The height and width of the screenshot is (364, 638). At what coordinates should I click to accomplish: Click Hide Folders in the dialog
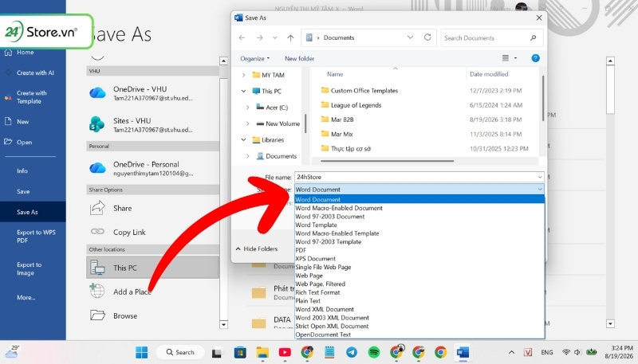[x=257, y=249]
